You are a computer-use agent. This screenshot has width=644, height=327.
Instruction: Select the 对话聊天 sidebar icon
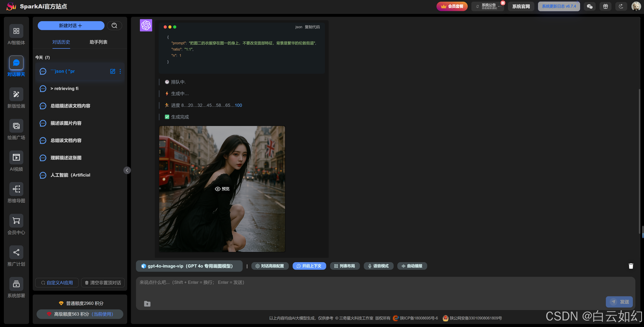[x=16, y=63]
